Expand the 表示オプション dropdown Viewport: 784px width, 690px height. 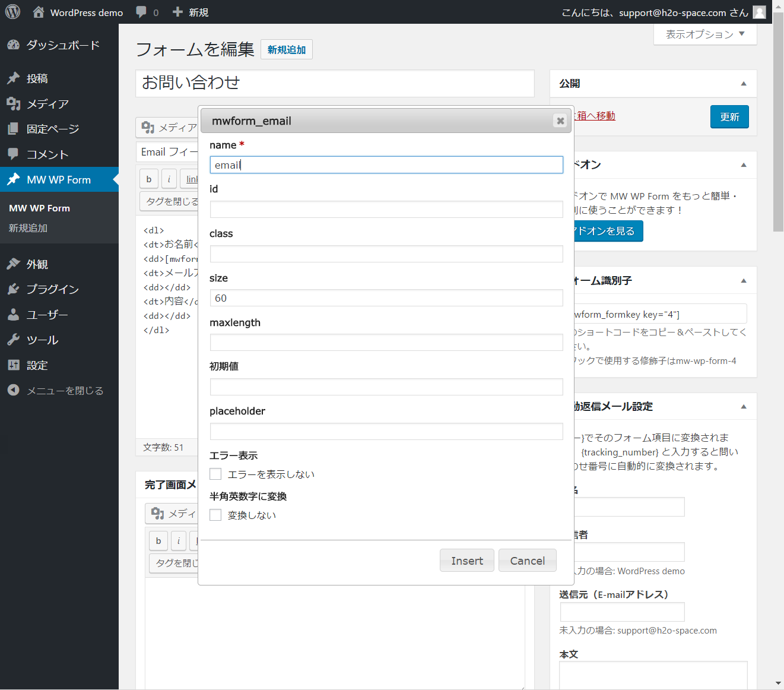coord(704,34)
